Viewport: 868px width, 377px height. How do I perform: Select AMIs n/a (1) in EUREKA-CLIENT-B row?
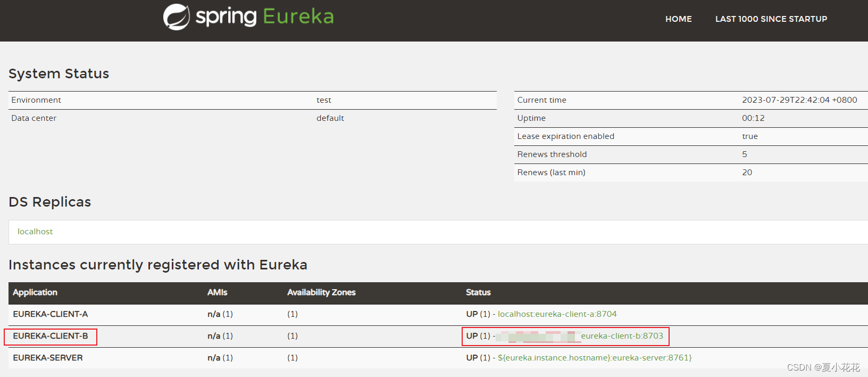click(x=220, y=336)
